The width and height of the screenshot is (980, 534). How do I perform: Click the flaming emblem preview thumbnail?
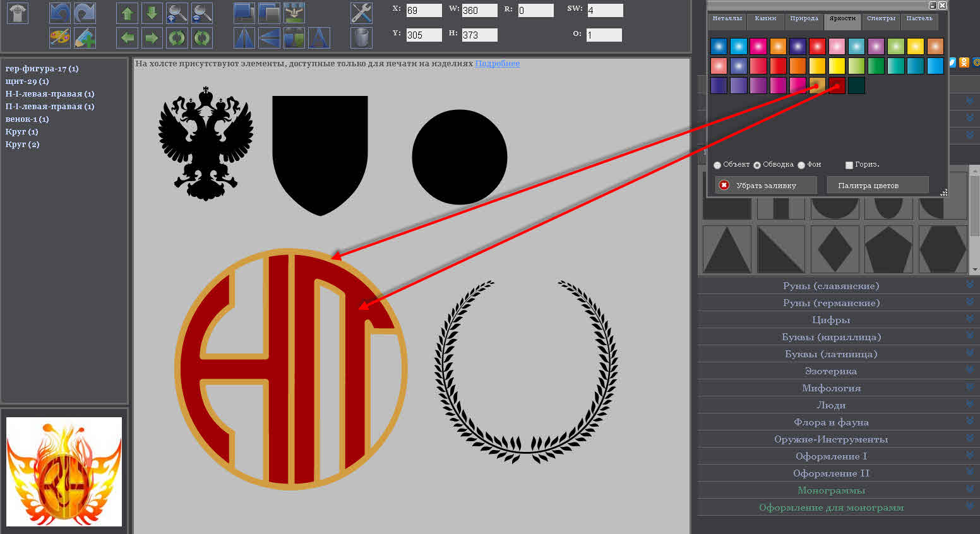[64, 472]
